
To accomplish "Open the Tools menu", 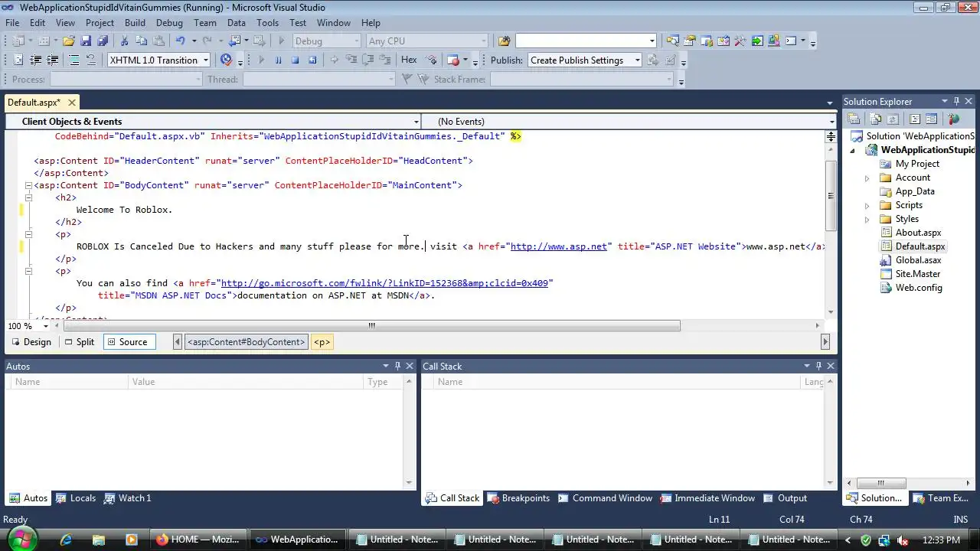I will (x=267, y=22).
